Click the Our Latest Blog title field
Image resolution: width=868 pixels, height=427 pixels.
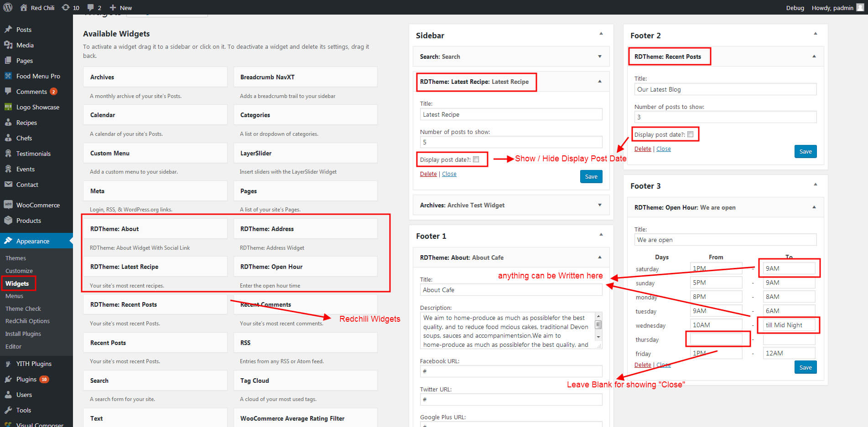tap(725, 89)
